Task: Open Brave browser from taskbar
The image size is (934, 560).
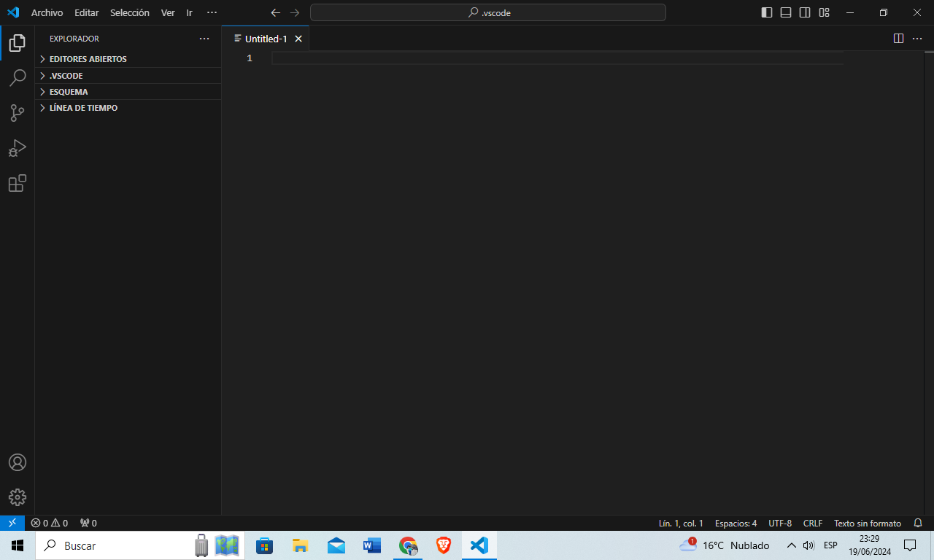Action: (x=444, y=545)
